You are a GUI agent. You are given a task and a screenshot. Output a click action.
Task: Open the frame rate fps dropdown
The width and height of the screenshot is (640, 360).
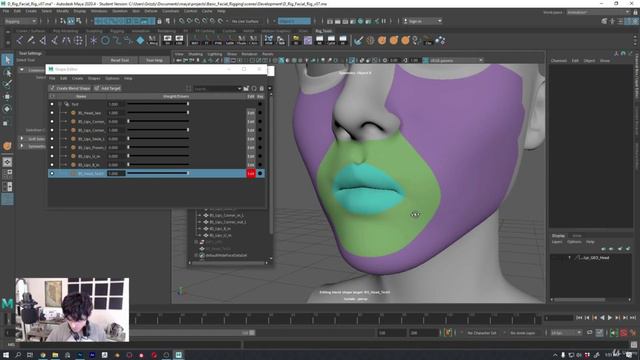tap(566, 333)
